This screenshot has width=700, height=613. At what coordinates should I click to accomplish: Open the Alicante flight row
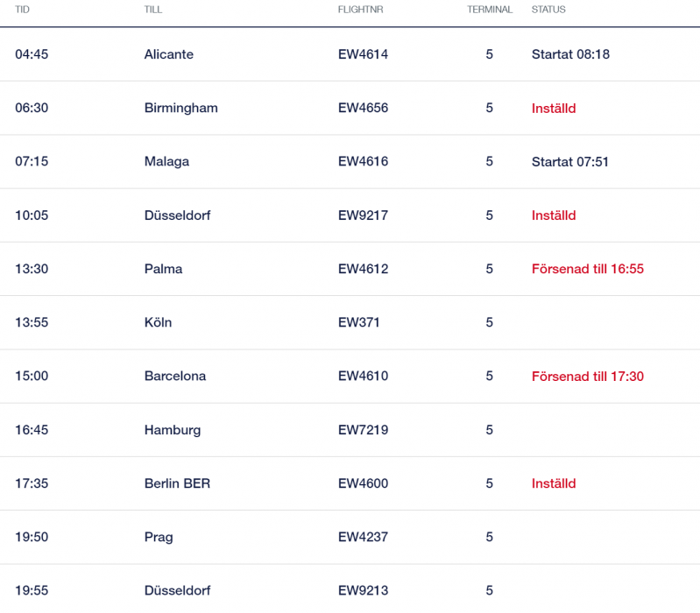(169, 54)
